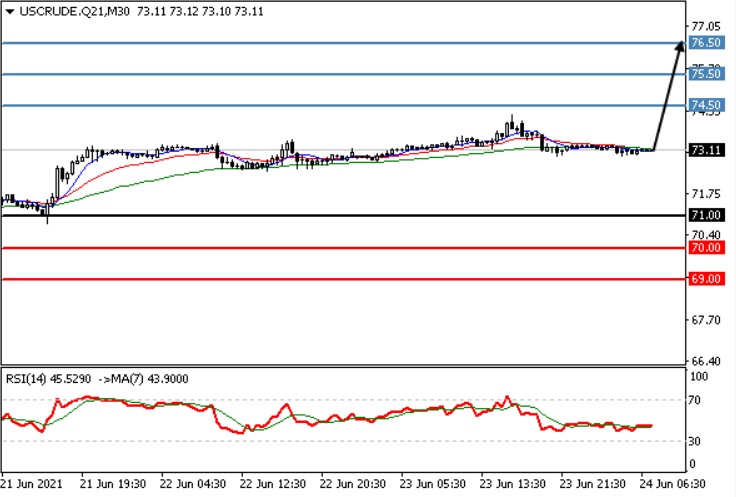Image resolution: width=736 pixels, height=497 pixels.
Task: Click the 67.70 price scale value
Action: [706, 320]
